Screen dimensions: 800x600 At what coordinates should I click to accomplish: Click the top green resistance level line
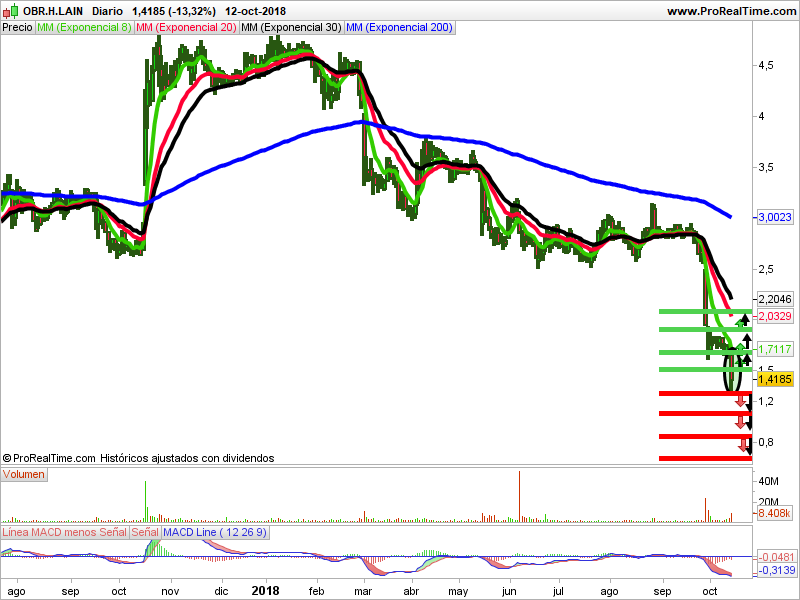click(x=705, y=311)
